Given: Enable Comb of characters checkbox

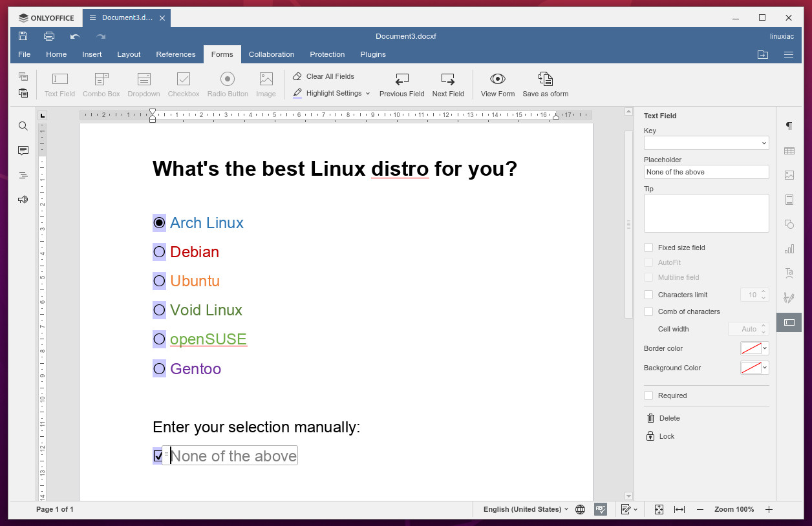Looking at the screenshot, I should 648,311.
